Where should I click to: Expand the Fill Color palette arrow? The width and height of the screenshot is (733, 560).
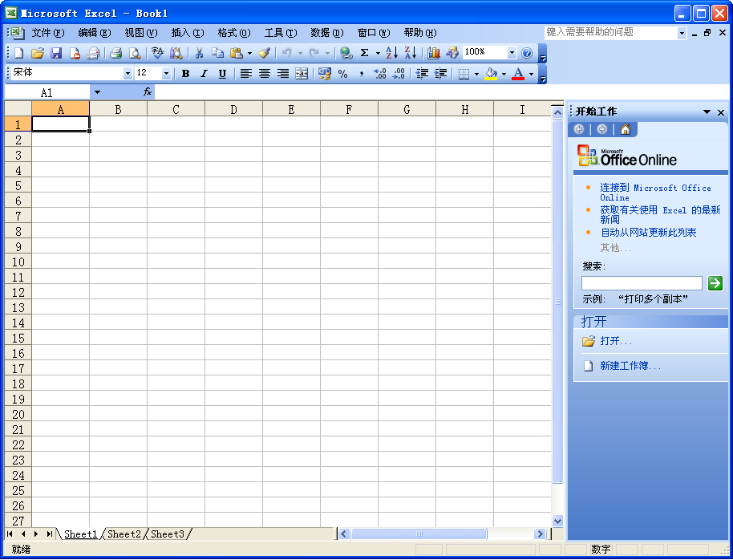pyautogui.click(x=504, y=74)
